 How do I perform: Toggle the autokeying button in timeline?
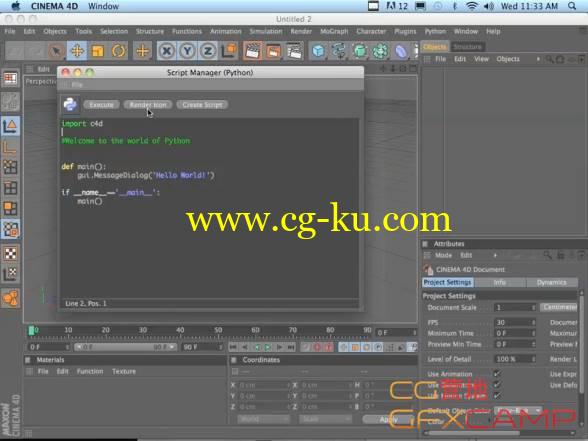point(328,347)
